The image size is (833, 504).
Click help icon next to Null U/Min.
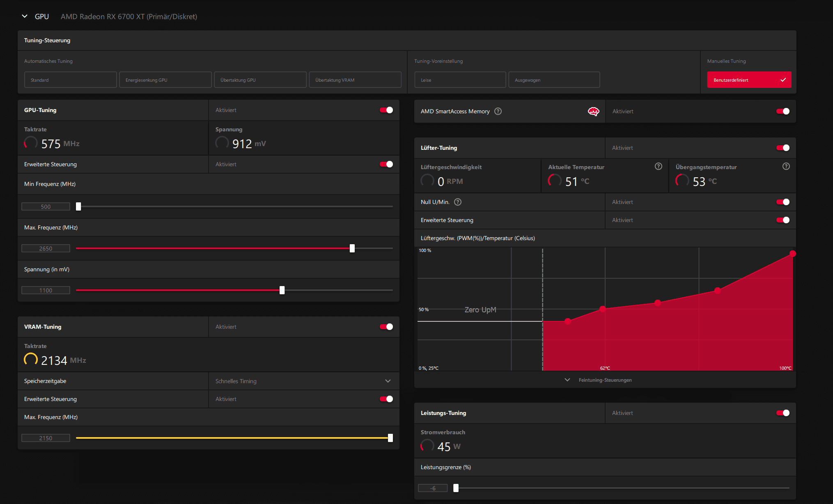click(x=458, y=202)
